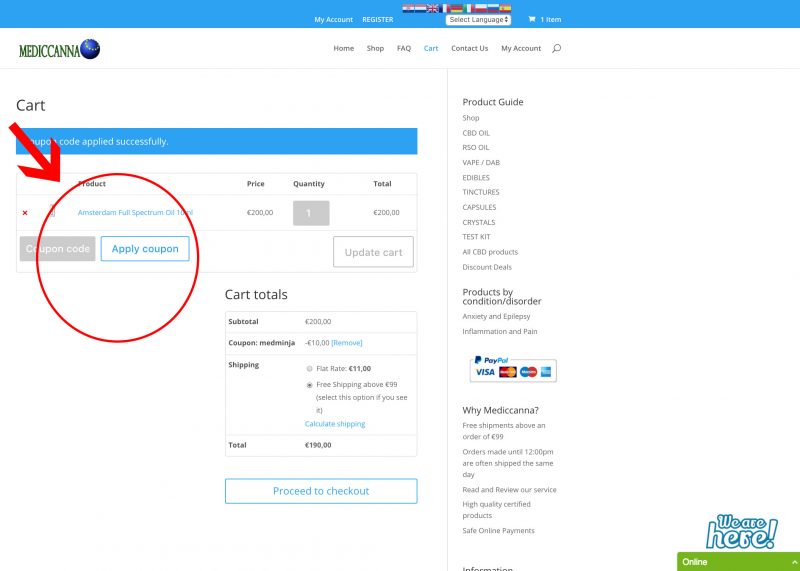The width and height of the screenshot is (800, 571).
Task: Pick the French flag icon
Action: [445, 8]
